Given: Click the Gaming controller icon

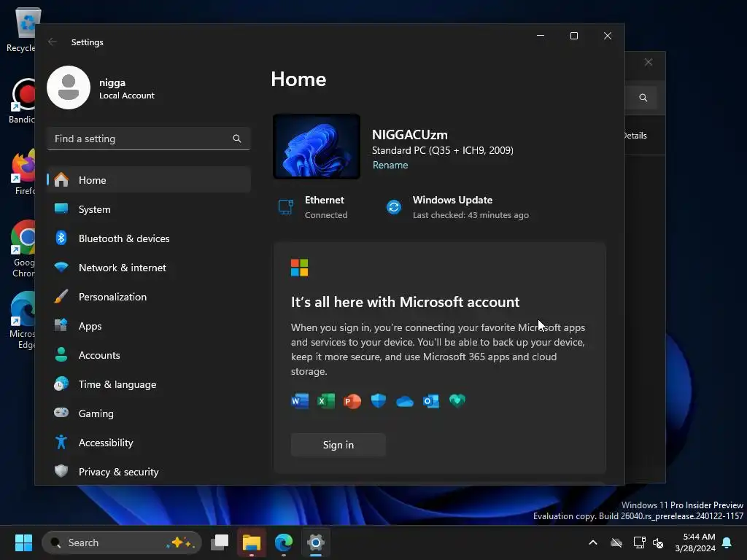Looking at the screenshot, I should (61, 413).
